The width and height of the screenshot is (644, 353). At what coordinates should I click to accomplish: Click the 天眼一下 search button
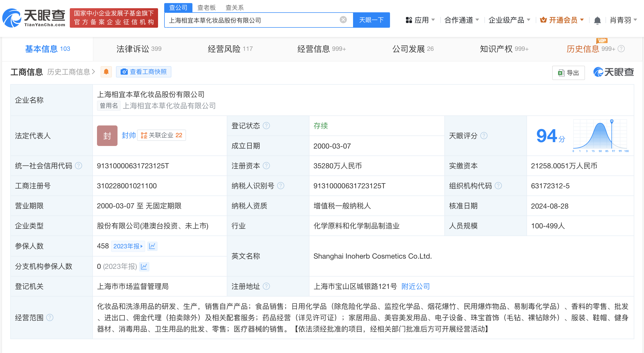click(371, 20)
